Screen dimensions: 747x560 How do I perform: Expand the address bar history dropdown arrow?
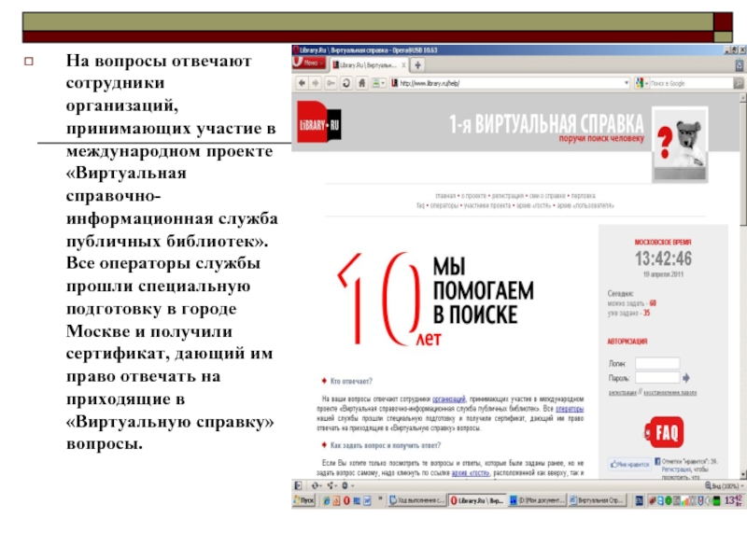[626, 83]
